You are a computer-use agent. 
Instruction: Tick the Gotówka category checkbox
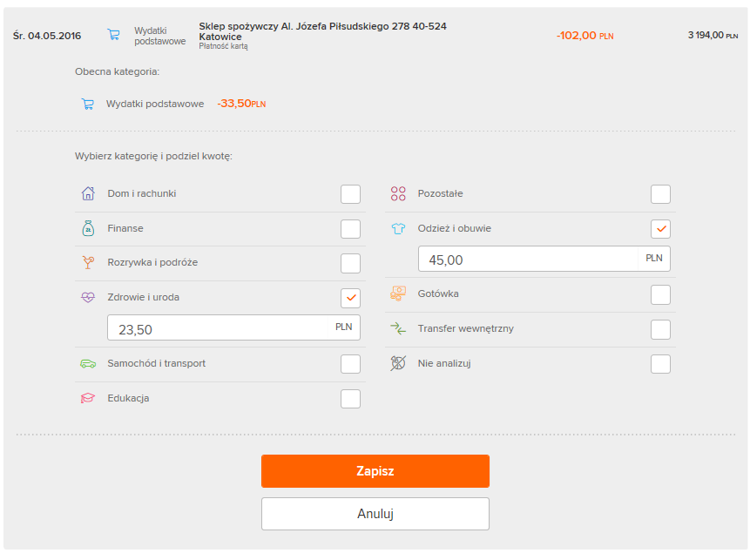[x=661, y=294]
